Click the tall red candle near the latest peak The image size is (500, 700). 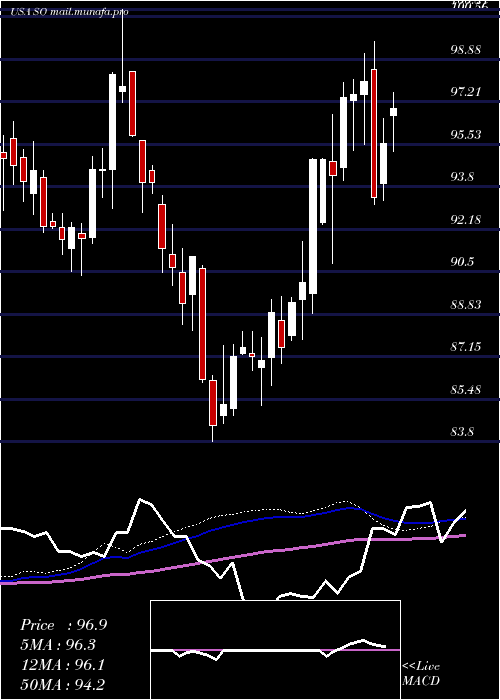coord(374,133)
